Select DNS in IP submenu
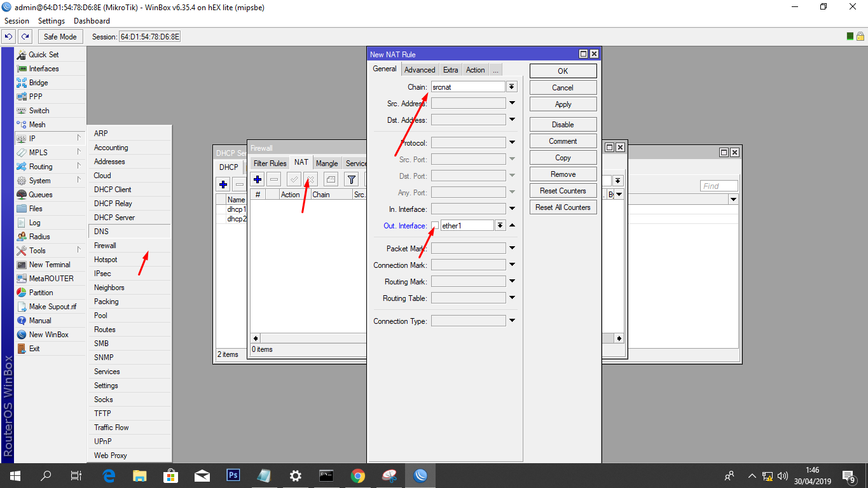The height and width of the screenshot is (488, 868). (x=130, y=232)
